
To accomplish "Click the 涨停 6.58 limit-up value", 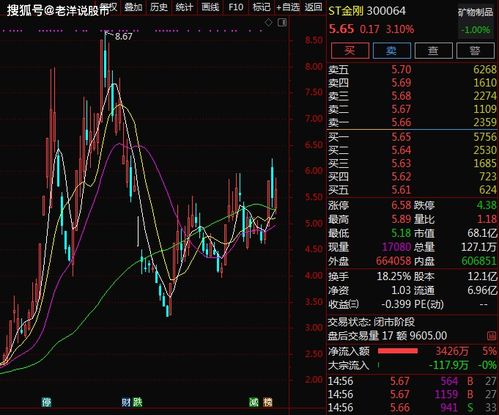I will 401,205.
